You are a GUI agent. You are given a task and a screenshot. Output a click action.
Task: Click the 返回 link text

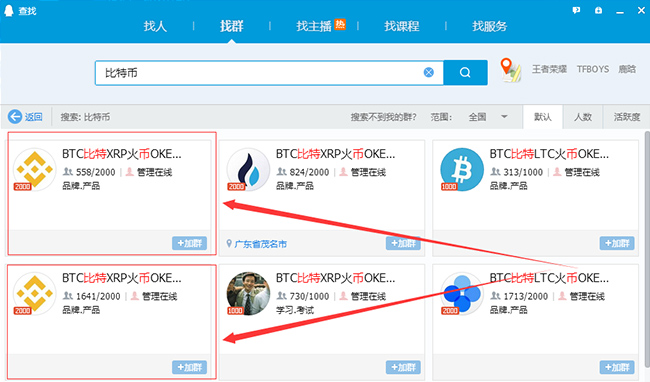tap(34, 117)
